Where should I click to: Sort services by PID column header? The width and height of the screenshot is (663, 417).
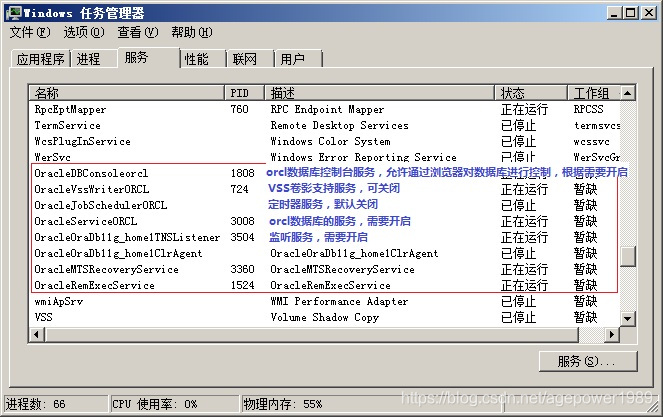point(244,93)
